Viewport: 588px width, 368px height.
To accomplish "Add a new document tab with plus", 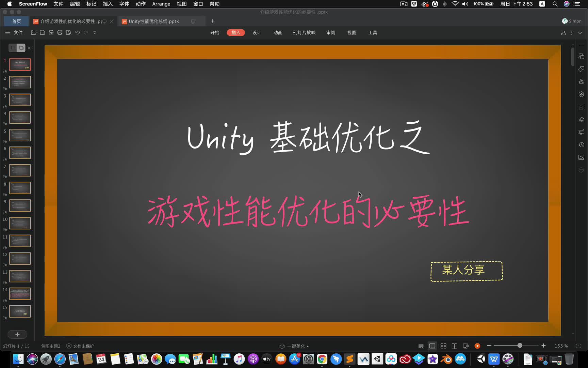I will pyautogui.click(x=212, y=21).
